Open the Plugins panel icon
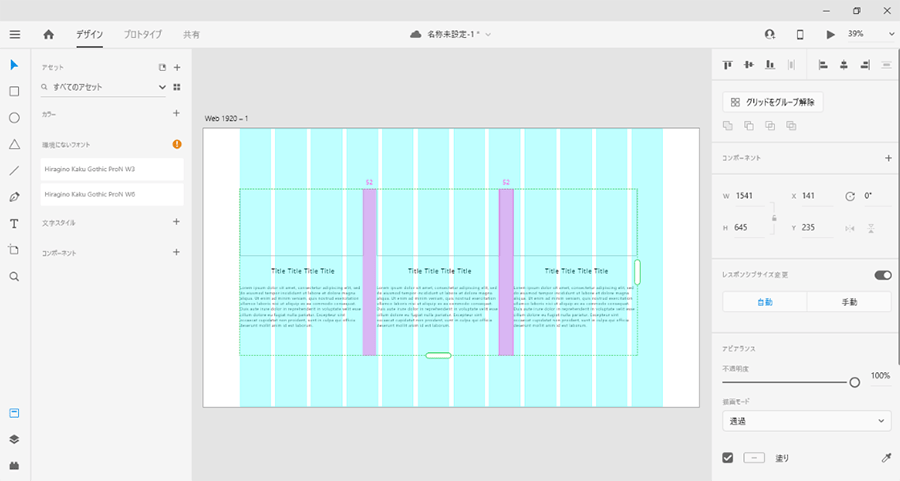The width and height of the screenshot is (900, 481). 14,466
